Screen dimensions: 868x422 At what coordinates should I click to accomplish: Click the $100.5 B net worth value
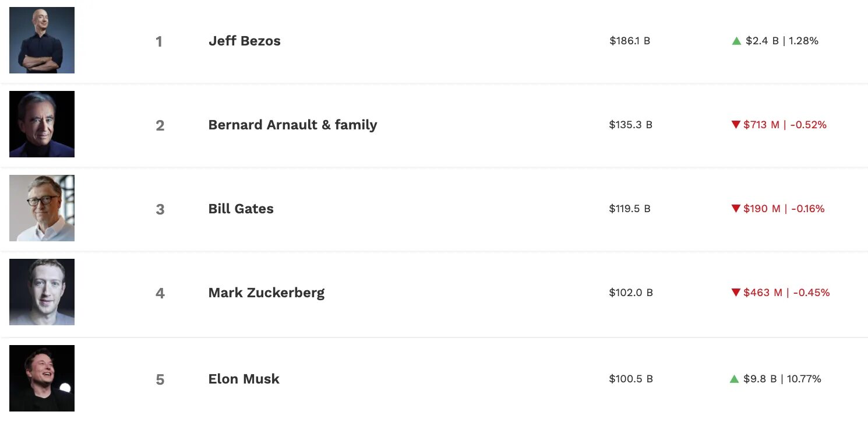tap(631, 379)
